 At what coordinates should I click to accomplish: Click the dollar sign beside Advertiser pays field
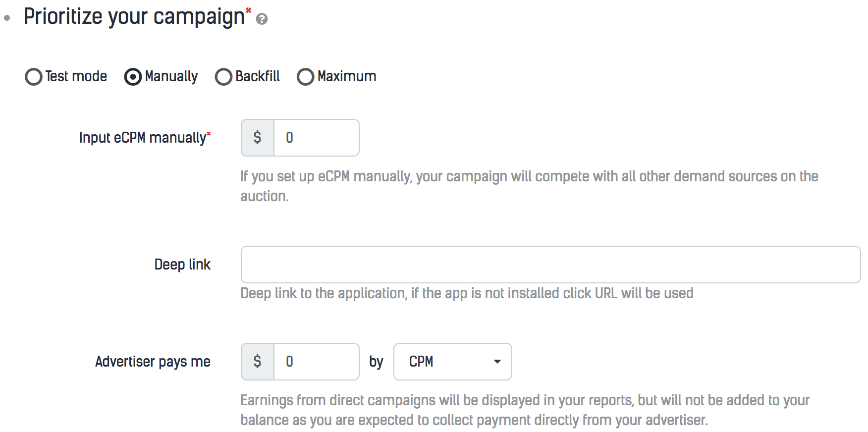(x=257, y=362)
